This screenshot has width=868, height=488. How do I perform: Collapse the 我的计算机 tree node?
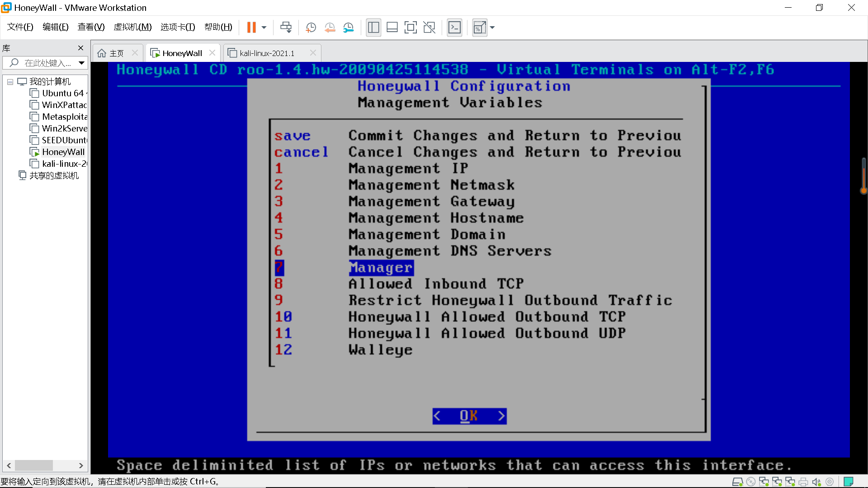[10, 82]
